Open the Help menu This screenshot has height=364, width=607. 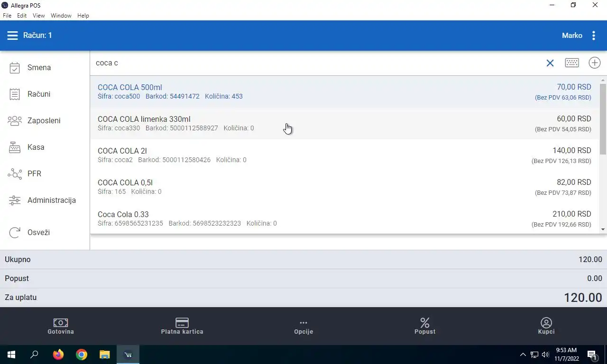pos(83,16)
